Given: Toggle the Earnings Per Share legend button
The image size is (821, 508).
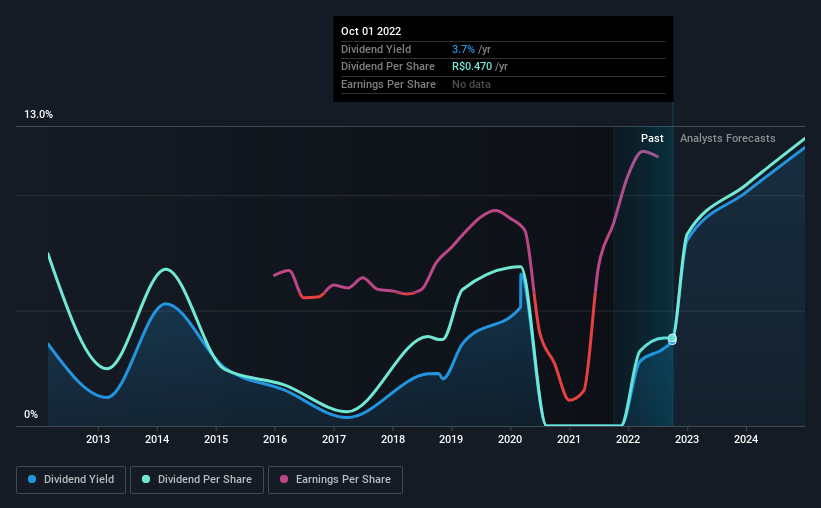Looking at the screenshot, I should (335, 480).
